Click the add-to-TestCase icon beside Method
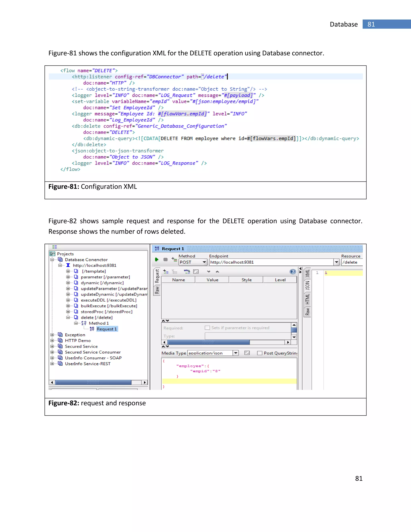Viewport: 411px width, 532px height. coord(174,259)
